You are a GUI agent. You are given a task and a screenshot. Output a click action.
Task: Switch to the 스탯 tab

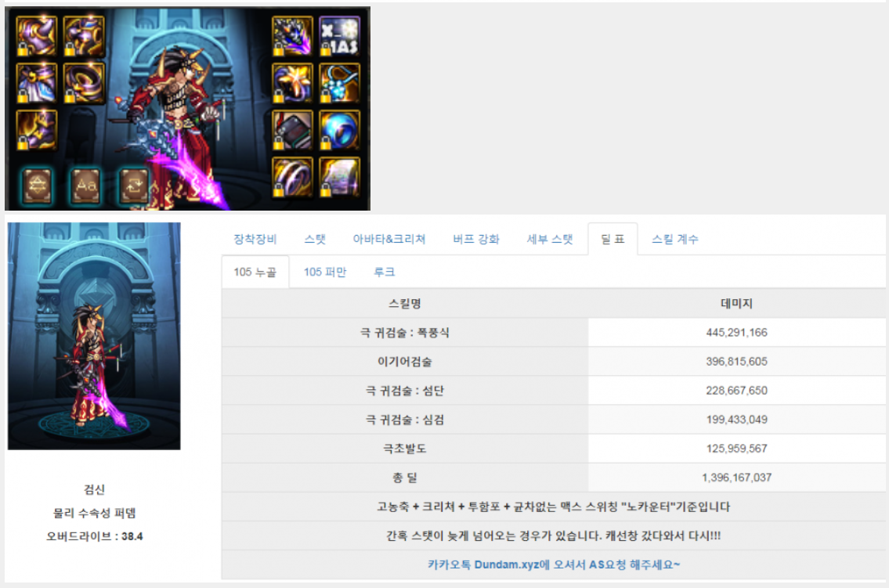click(x=315, y=239)
